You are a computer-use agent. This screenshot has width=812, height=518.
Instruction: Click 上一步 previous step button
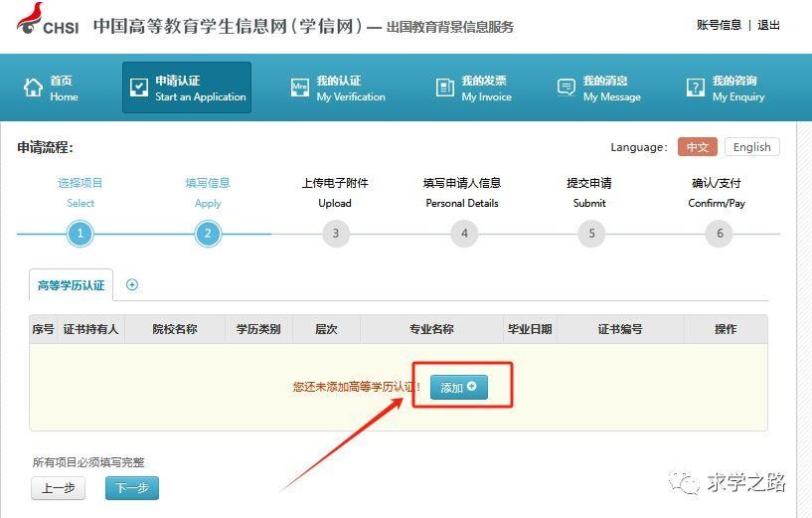pyautogui.click(x=59, y=488)
